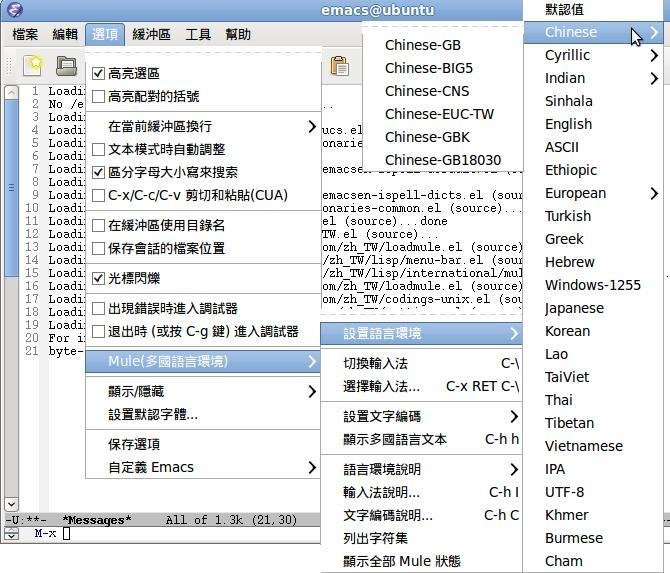
Task: Choose Chinese-EUC-TW language environment
Action: (443, 114)
